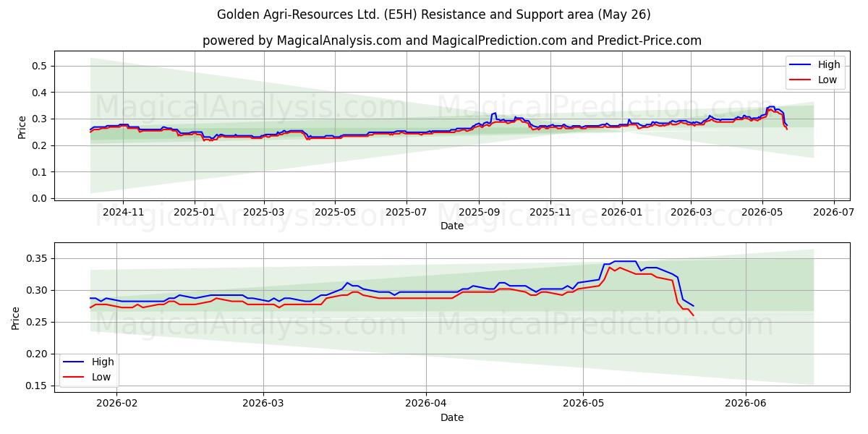Click the 2026-05 x-axis label in the bottom chart
Viewport: 868px width, 434px height.
(x=583, y=404)
